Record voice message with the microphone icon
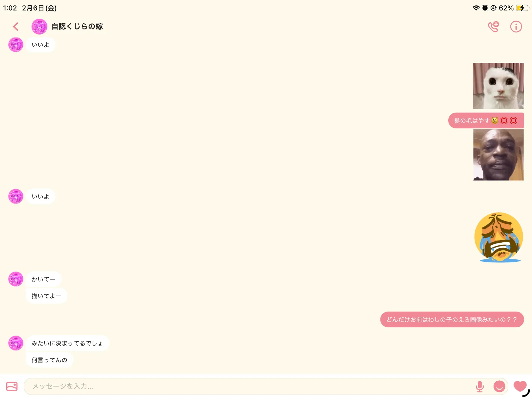532x399 pixels. [479, 386]
